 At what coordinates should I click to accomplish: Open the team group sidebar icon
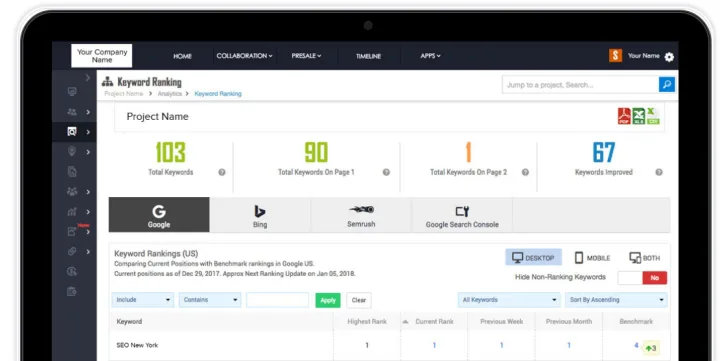[x=72, y=192]
